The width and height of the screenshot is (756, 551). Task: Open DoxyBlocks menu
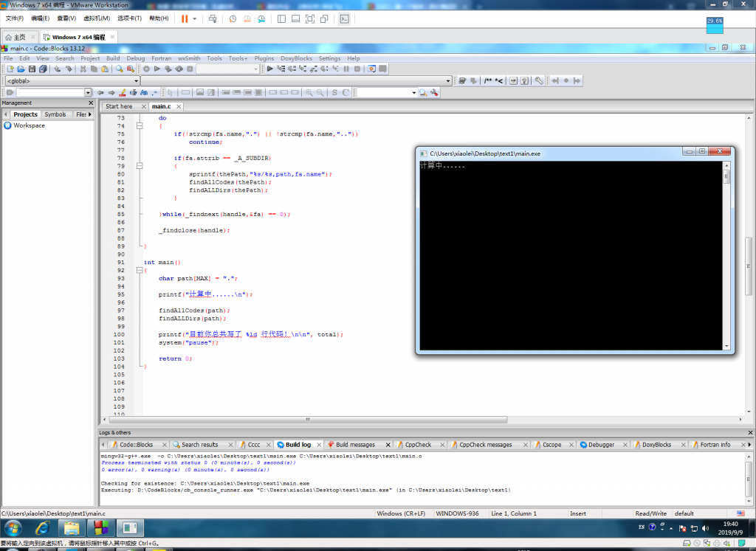296,58
